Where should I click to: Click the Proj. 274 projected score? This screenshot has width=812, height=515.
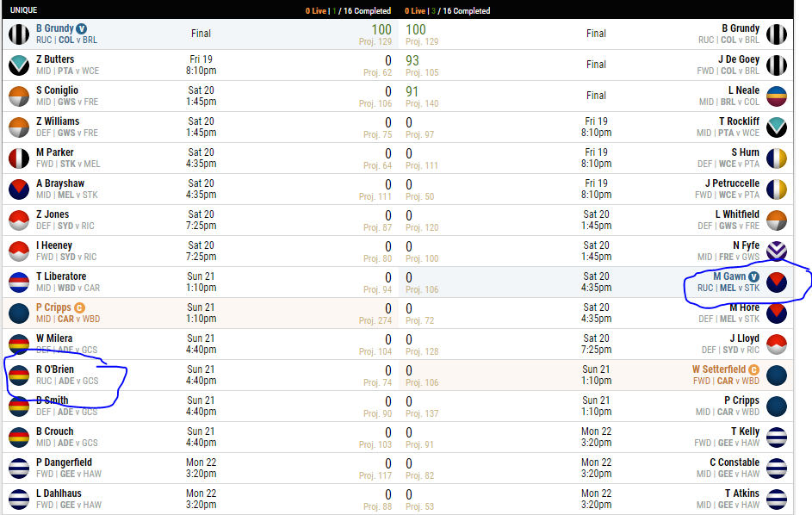click(376, 320)
